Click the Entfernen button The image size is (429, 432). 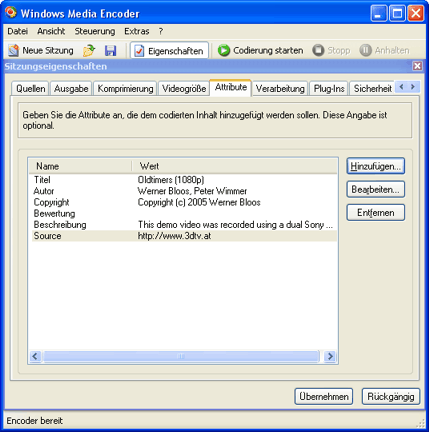pos(376,213)
